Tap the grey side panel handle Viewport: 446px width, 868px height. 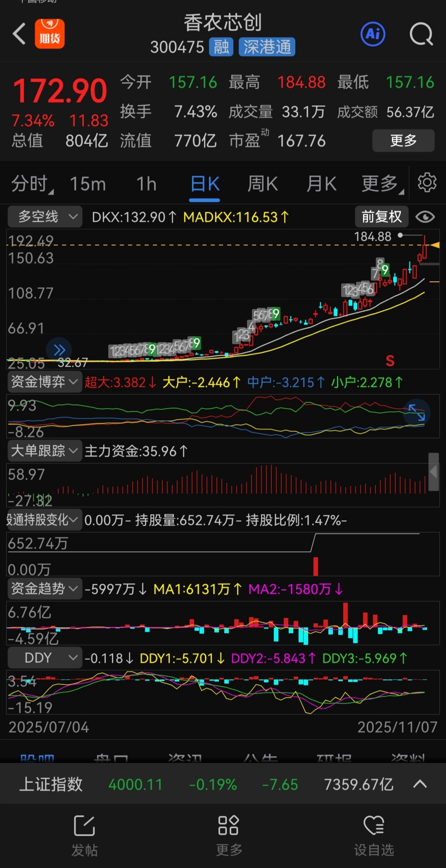click(433, 472)
